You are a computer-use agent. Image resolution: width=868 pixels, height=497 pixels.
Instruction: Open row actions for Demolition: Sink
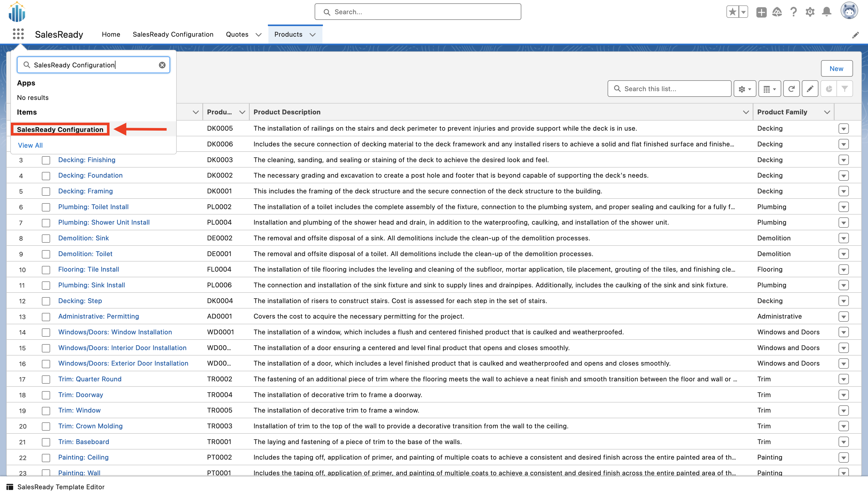843,238
